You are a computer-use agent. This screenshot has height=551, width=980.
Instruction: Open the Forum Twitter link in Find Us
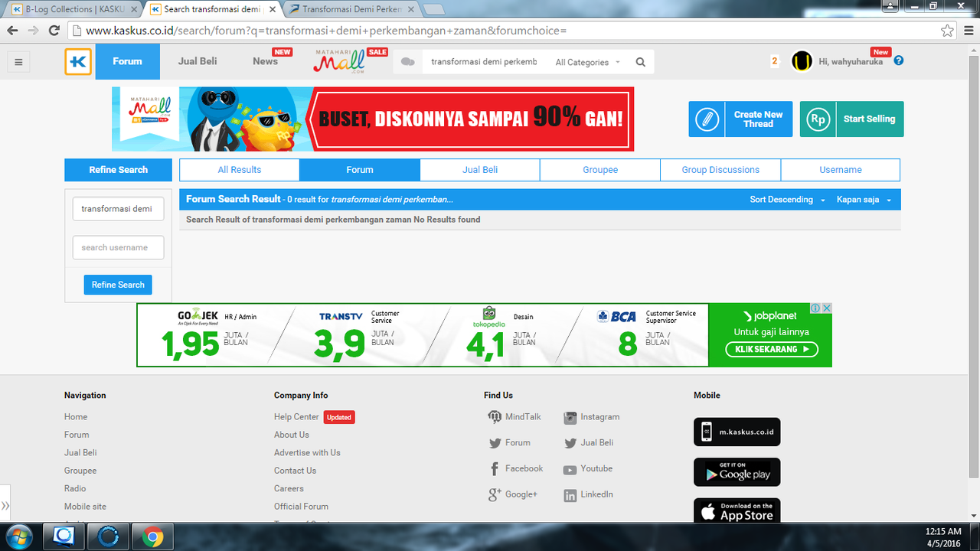pos(509,443)
